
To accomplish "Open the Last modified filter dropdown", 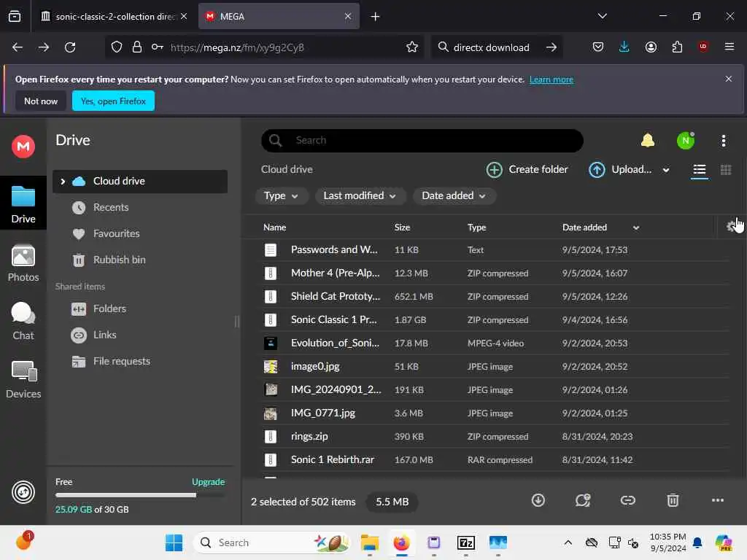I will pos(360,195).
